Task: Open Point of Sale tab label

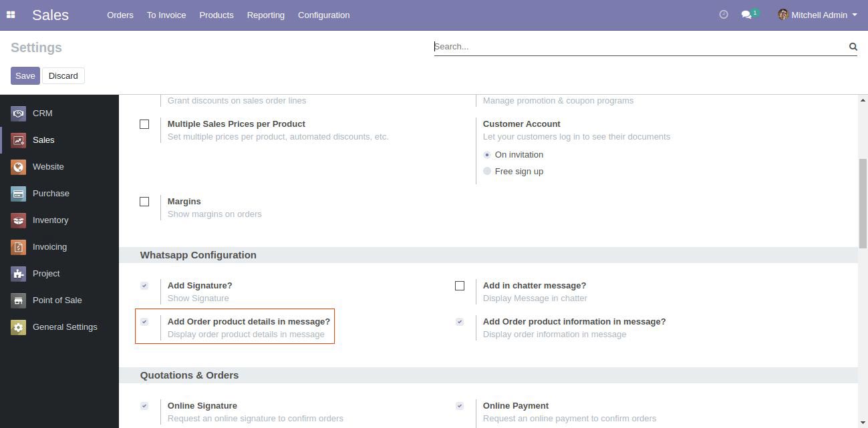Action: (57, 300)
